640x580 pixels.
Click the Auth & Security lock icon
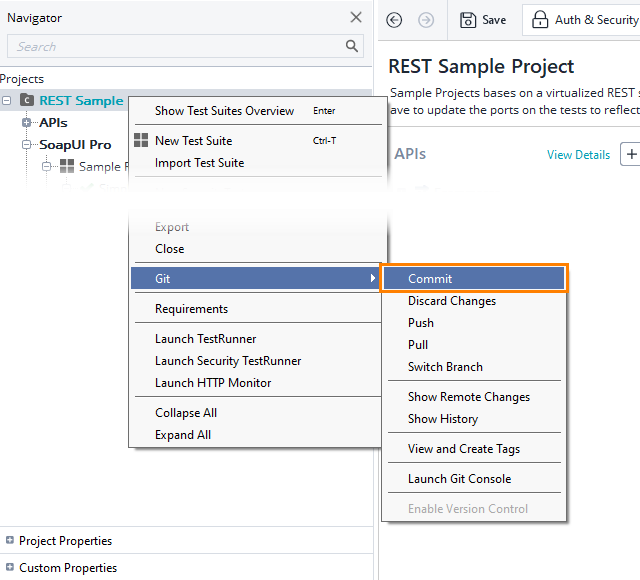(540, 19)
